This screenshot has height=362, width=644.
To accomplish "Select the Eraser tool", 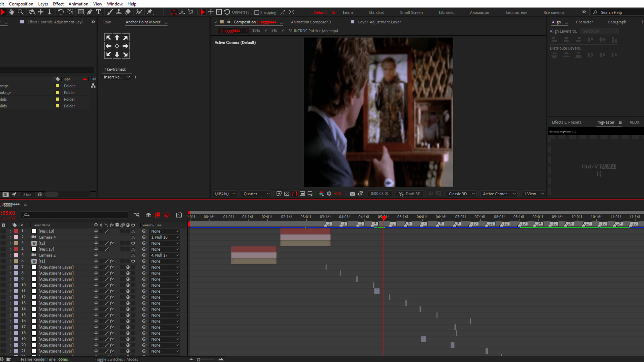I will tap(128, 12).
